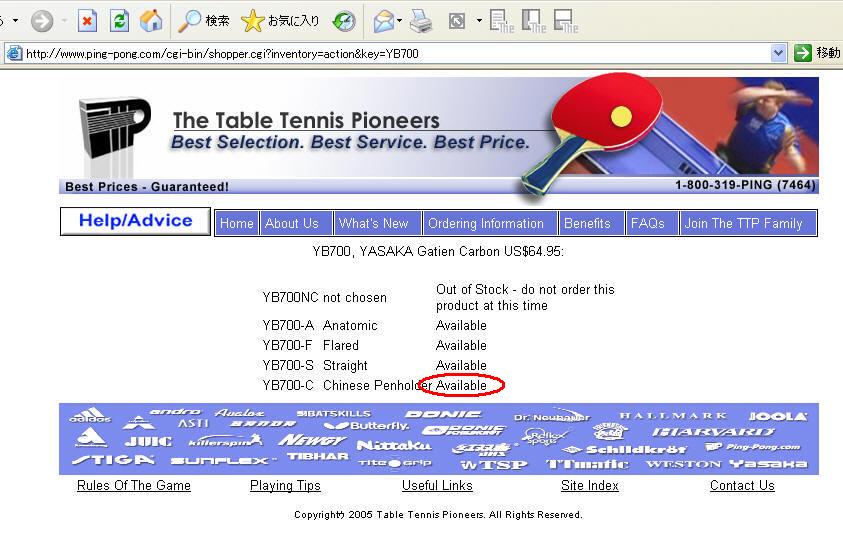Screen dimensions: 843x546
Task: Click the IE page icon in address bar
Action: click(14, 53)
